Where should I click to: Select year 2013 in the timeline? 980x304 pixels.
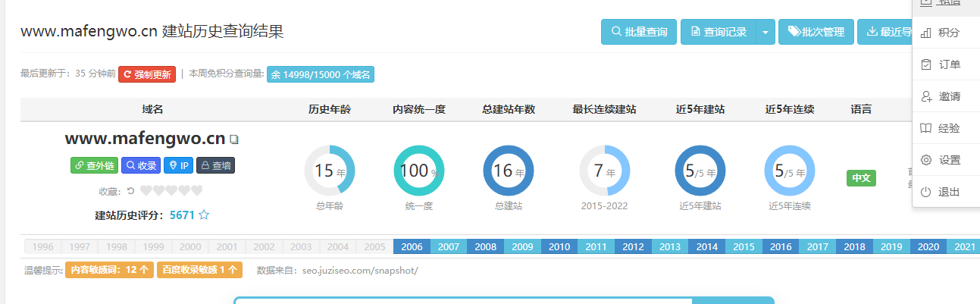(x=670, y=246)
